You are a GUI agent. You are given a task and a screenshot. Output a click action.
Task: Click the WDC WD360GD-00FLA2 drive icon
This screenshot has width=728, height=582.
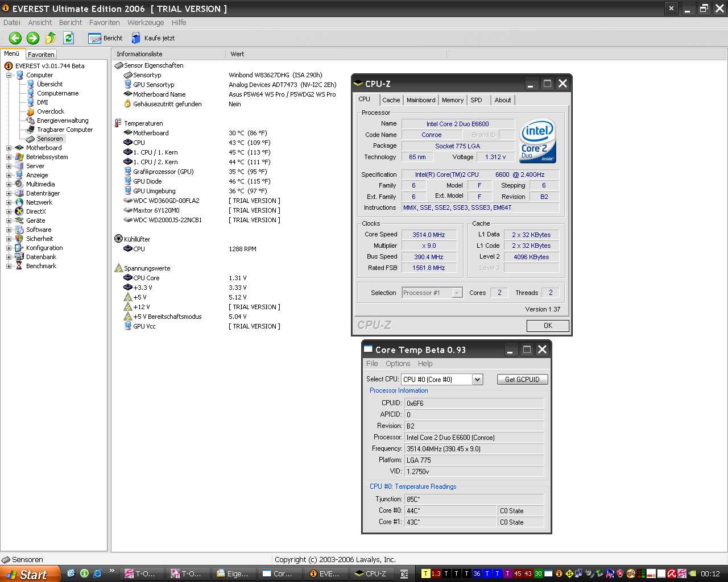tap(128, 201)
